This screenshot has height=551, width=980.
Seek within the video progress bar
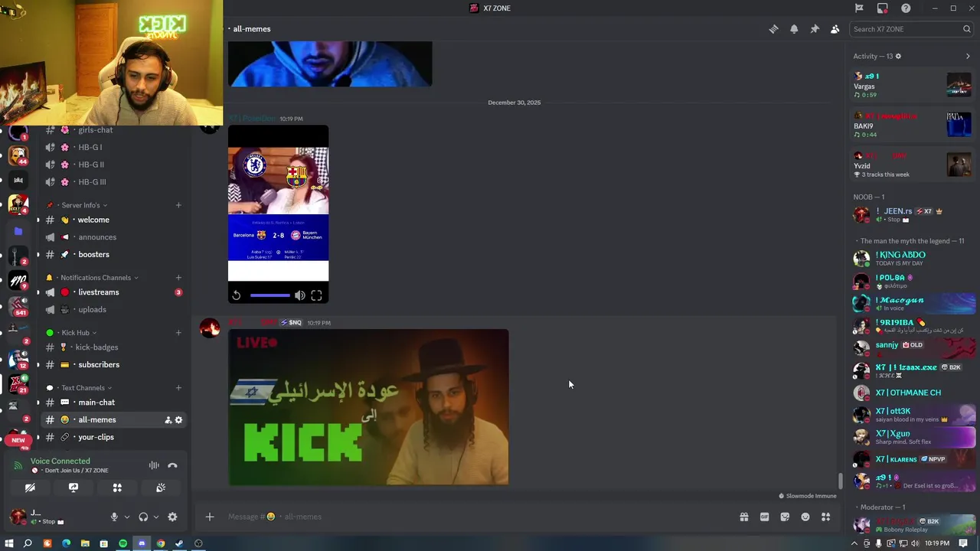[270, 295]
